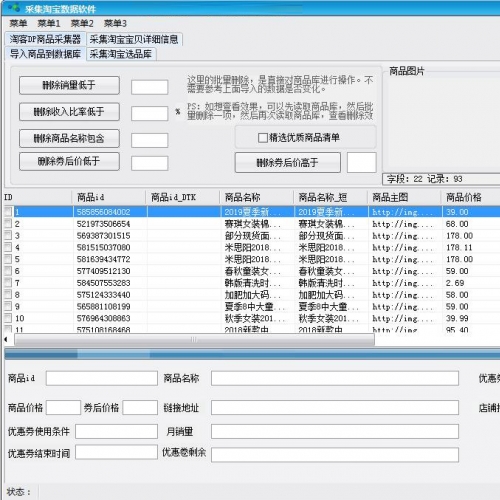Check the checkbox for row 3
The width and height of the screenshot is (500, 500).
pos(8,235)
